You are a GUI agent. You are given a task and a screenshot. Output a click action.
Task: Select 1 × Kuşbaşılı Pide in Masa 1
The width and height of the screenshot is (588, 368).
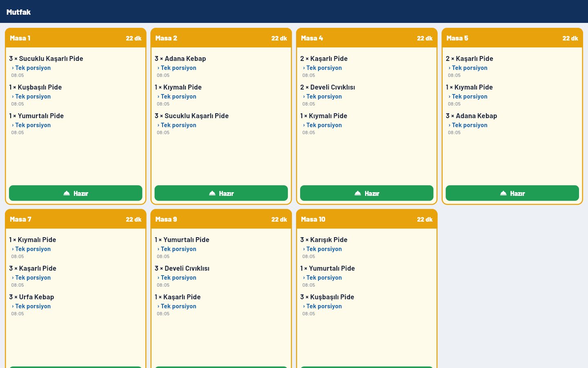point(36,87)
